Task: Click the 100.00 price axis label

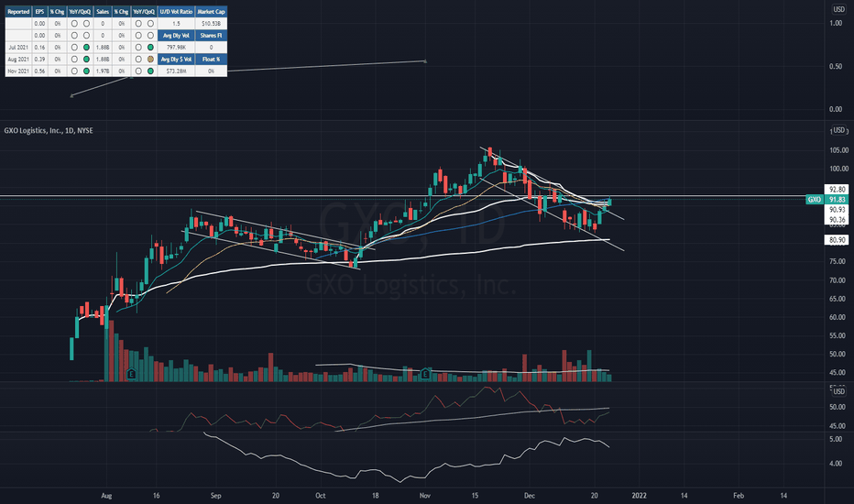Action: pyautogui.click(x=838, y=169)
